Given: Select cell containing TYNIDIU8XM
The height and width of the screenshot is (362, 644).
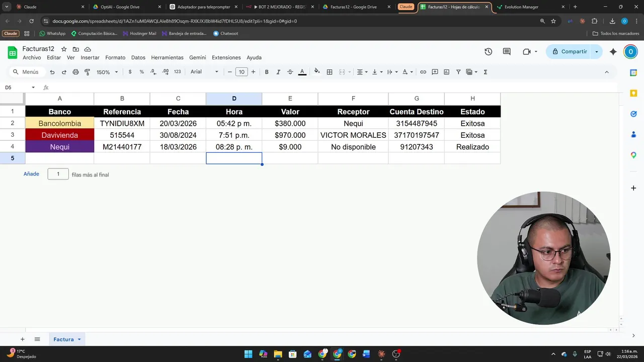Looking at the screenshot, I should tap(122, 123).
